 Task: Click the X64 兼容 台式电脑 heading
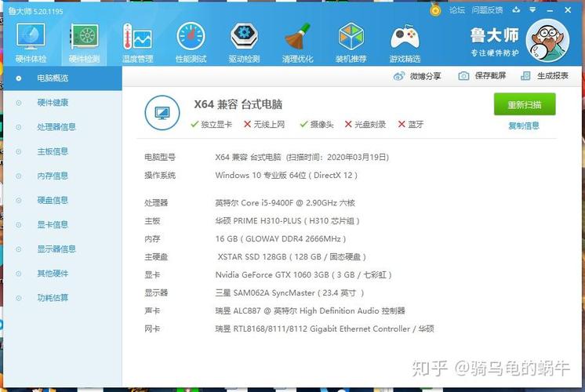pos(238,104)
